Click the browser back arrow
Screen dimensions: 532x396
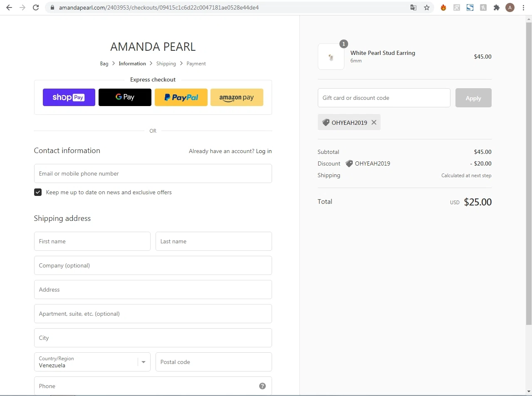(x=9, y=7)
